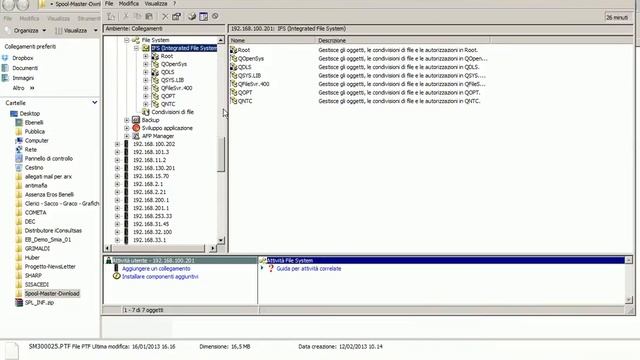Viewport: 640px width, 360px height.
Task: Expand the 192.168.100.202 connection node
Action: point(117,144)
